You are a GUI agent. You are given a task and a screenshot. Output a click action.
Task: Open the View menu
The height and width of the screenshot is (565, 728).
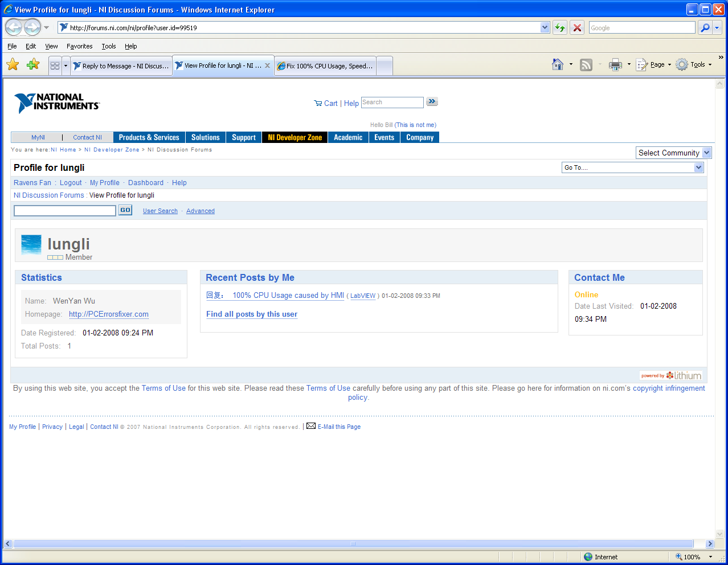click(x=51, y=46)
